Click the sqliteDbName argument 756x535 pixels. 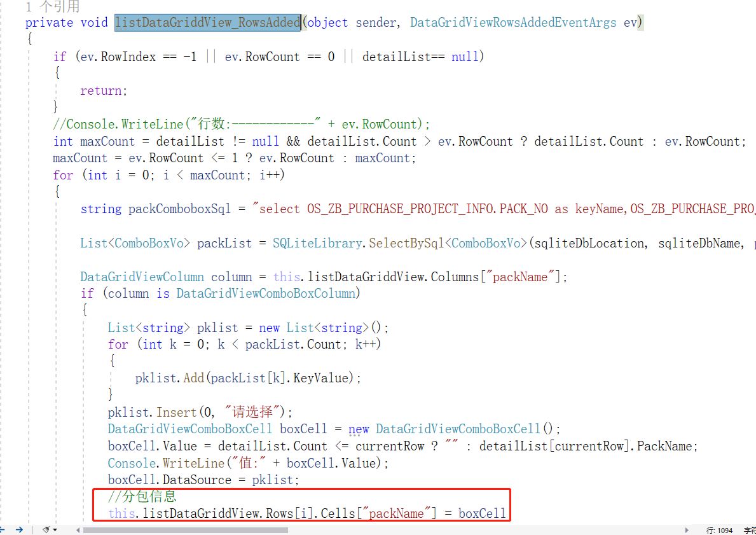click(699, 243)
